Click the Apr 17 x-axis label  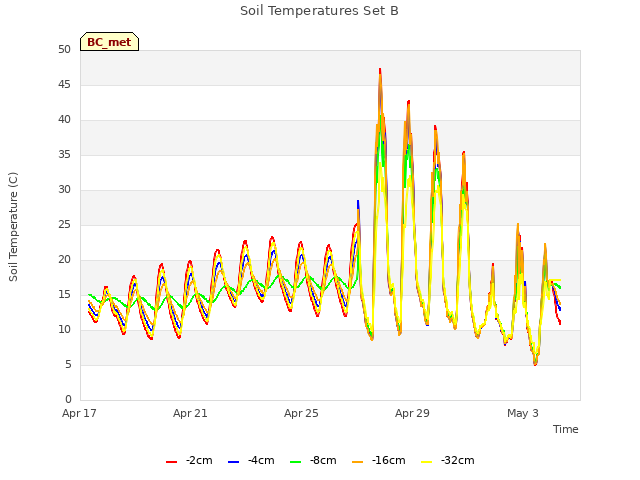pos(79,413)
